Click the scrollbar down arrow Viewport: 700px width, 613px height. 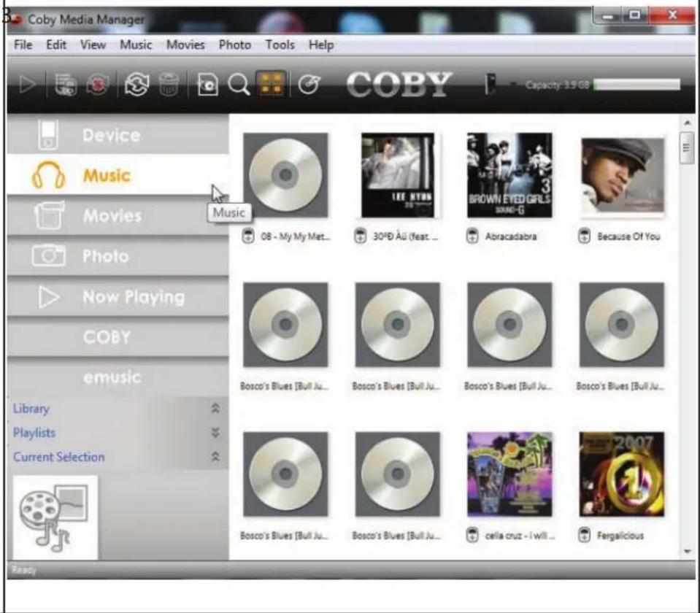click(687, 552)
